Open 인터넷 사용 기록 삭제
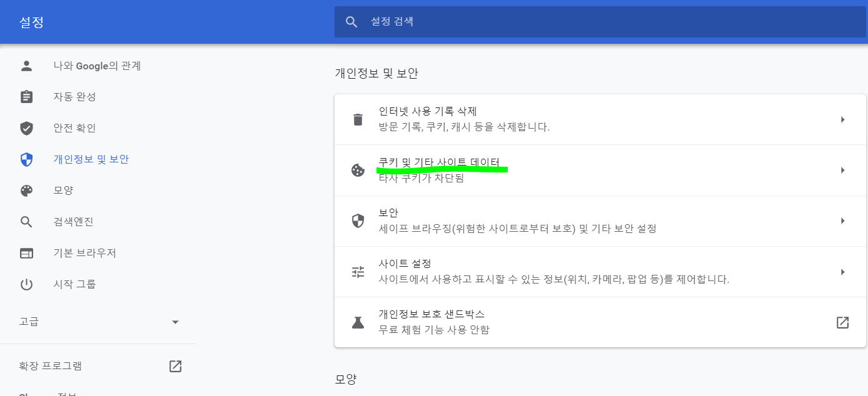Screen dimensions: 868x396 [x=600, y=119]
